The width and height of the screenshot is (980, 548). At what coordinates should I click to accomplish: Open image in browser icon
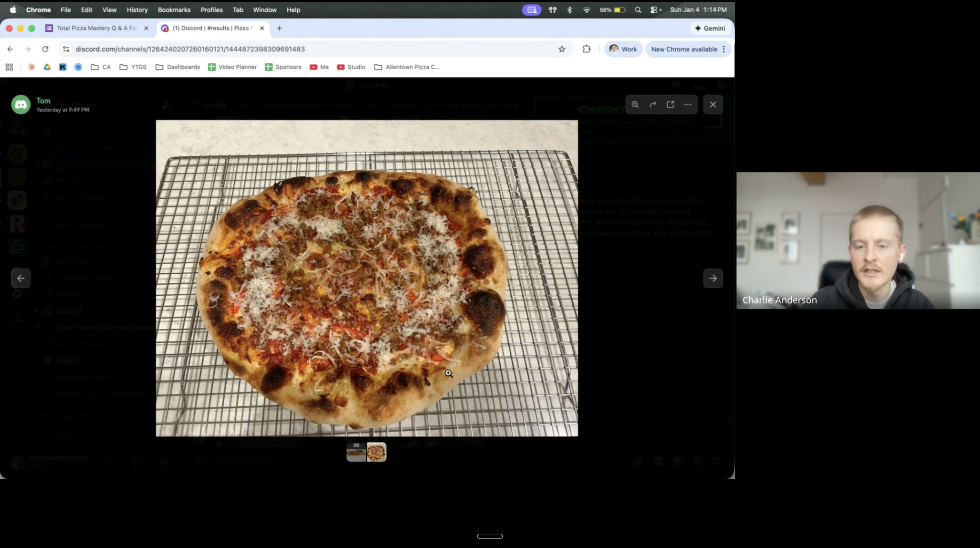coord(670,104)
